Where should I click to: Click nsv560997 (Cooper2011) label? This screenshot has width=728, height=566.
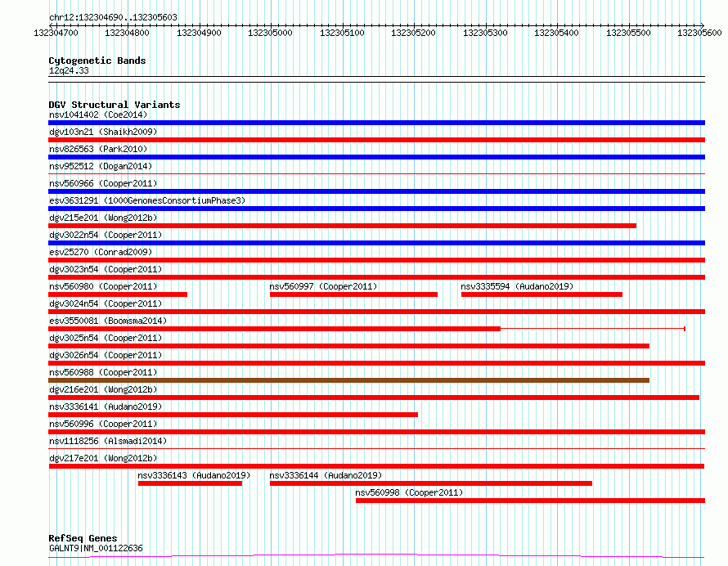[x=323, y=286]
